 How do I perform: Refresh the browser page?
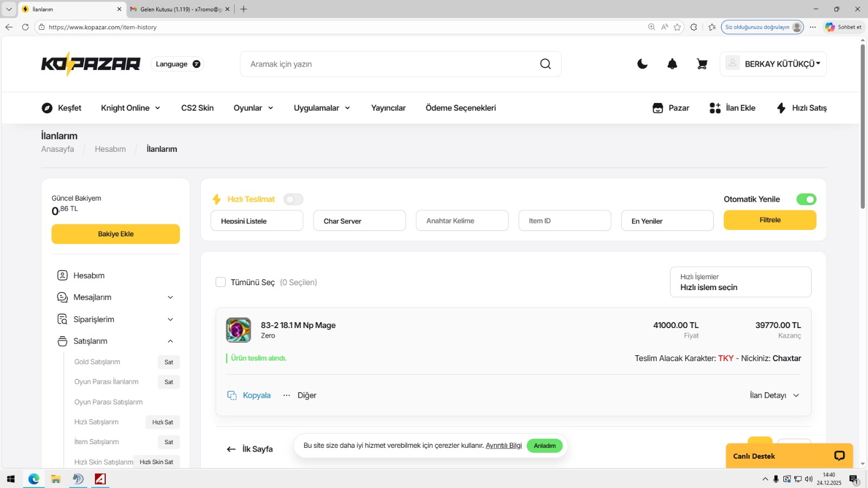point(25,27)
